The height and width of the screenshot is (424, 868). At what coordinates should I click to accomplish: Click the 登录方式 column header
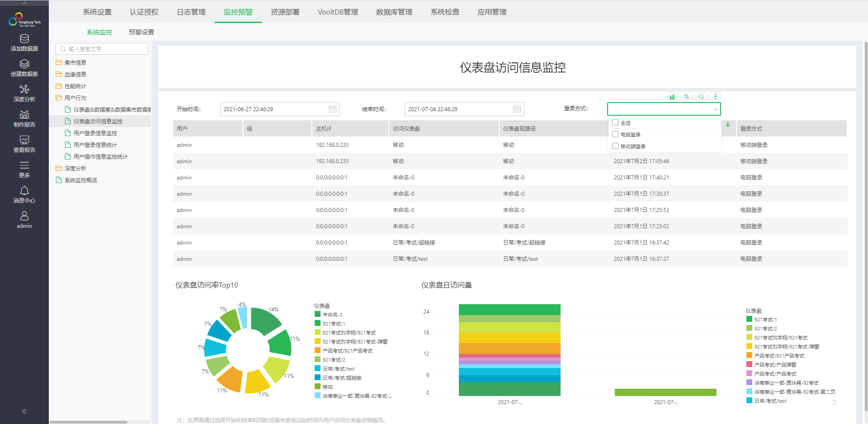pos(792,128)
